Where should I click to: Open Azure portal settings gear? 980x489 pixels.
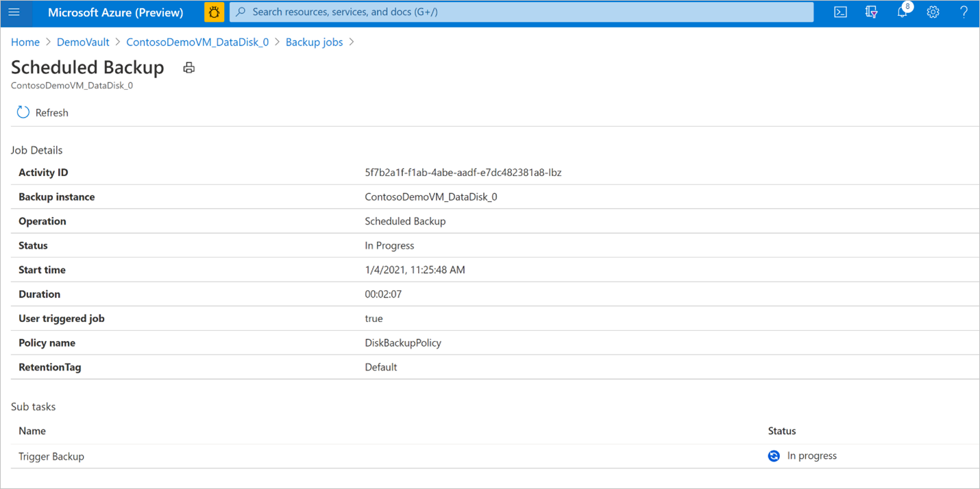tap(933, 12)
